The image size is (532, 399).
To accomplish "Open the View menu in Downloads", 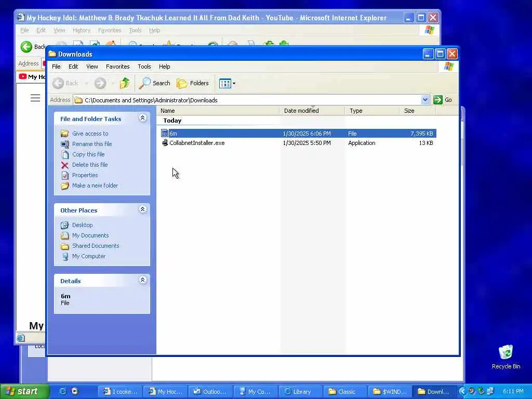I will [x=92, y=66].
